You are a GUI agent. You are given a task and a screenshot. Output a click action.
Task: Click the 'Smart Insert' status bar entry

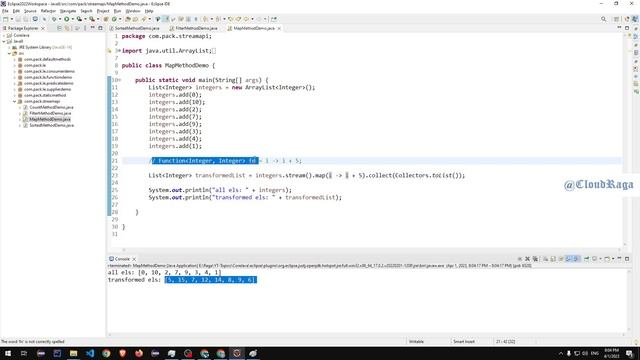[464, 341]
